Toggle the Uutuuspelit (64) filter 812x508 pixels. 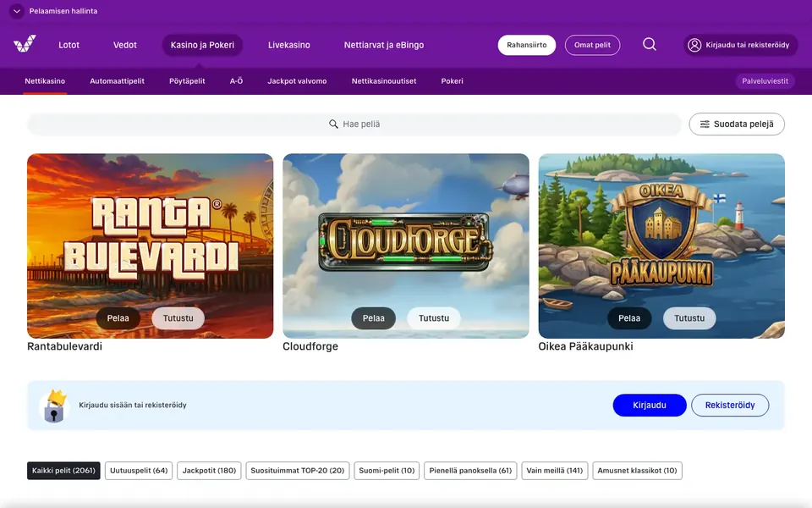139,471
